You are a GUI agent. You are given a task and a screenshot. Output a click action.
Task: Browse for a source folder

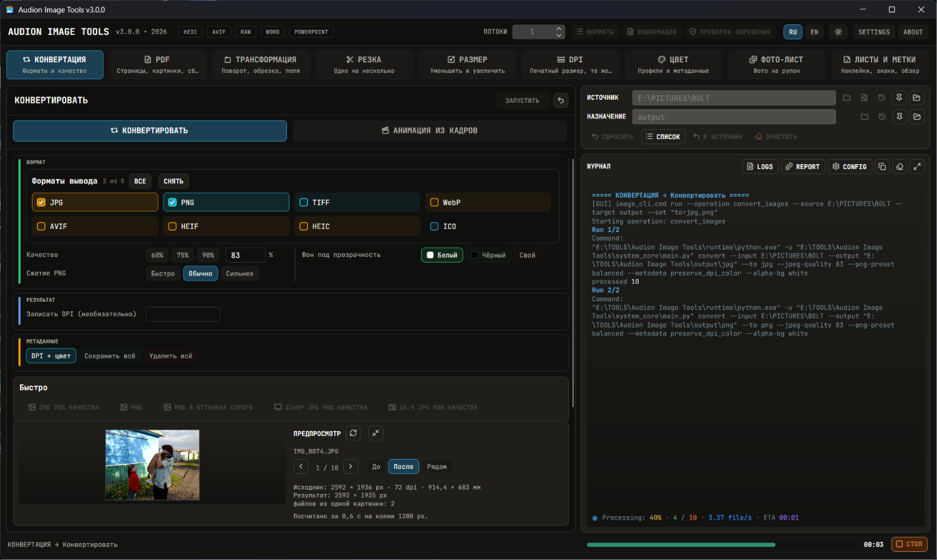click(x=847, y=98)
